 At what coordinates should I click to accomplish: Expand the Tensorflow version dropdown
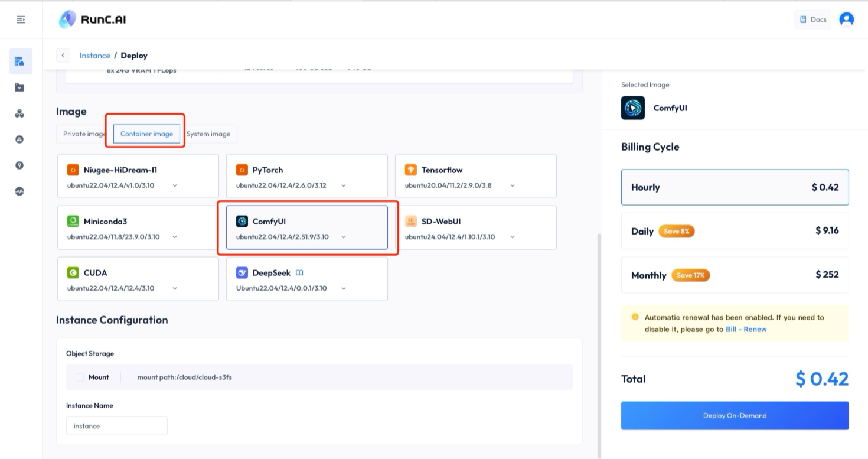(x=512, y=185)
